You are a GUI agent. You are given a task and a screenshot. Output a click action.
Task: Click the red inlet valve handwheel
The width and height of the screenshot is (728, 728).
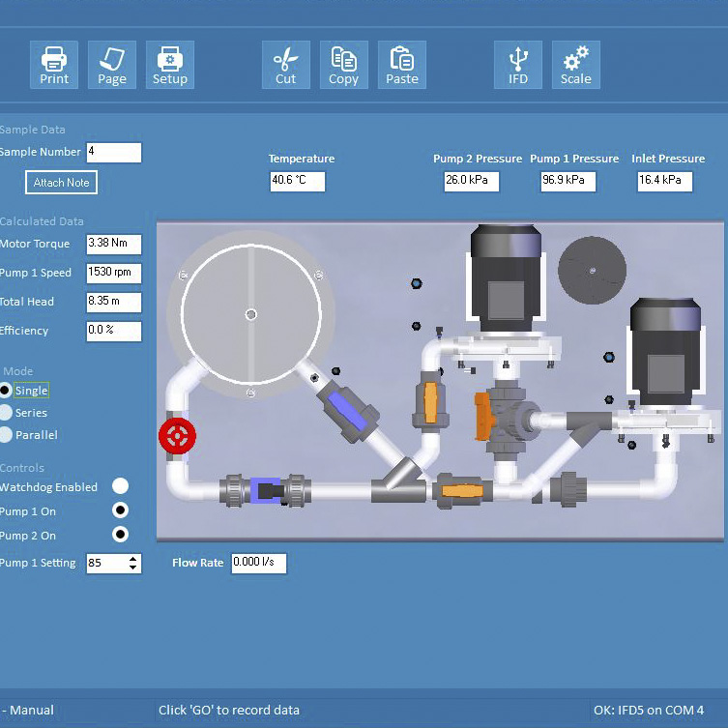click(177, 435)
